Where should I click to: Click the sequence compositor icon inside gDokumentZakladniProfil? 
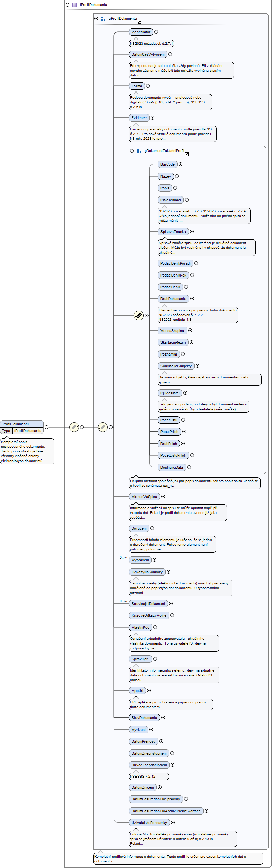point(139,315)
